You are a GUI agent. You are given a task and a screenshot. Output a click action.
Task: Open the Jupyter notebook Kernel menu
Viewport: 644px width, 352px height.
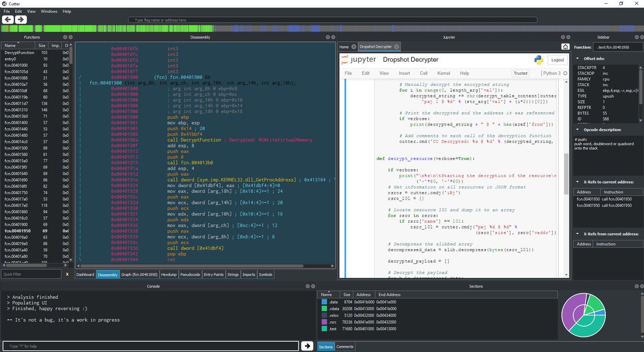point(444,73)
